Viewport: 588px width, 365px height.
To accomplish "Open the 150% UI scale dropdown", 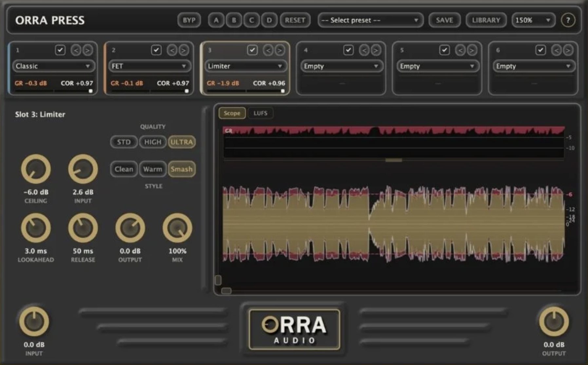I will pyautogui.click(x=533, y=20).
